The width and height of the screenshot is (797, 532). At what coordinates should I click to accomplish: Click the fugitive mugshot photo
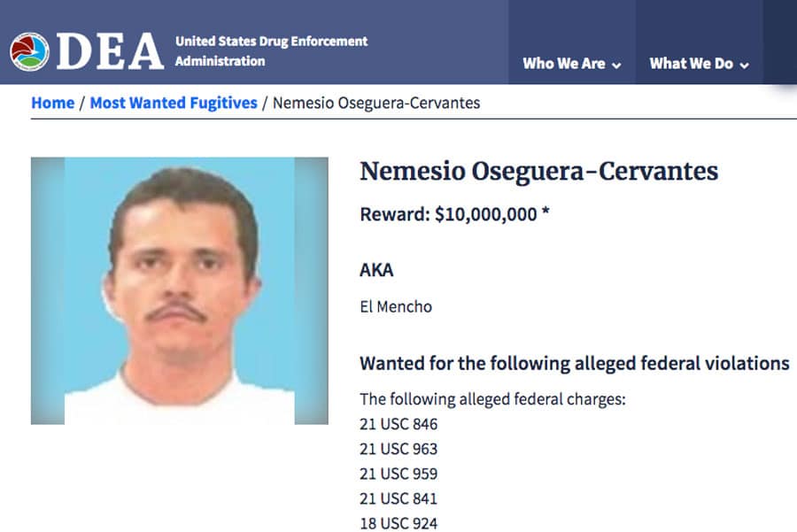pos(180,290)
